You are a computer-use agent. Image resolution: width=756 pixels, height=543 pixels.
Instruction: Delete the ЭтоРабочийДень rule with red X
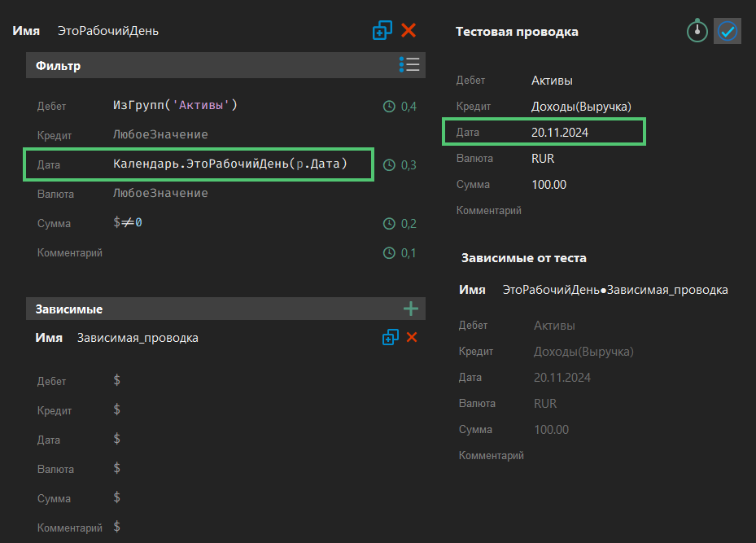409,31
